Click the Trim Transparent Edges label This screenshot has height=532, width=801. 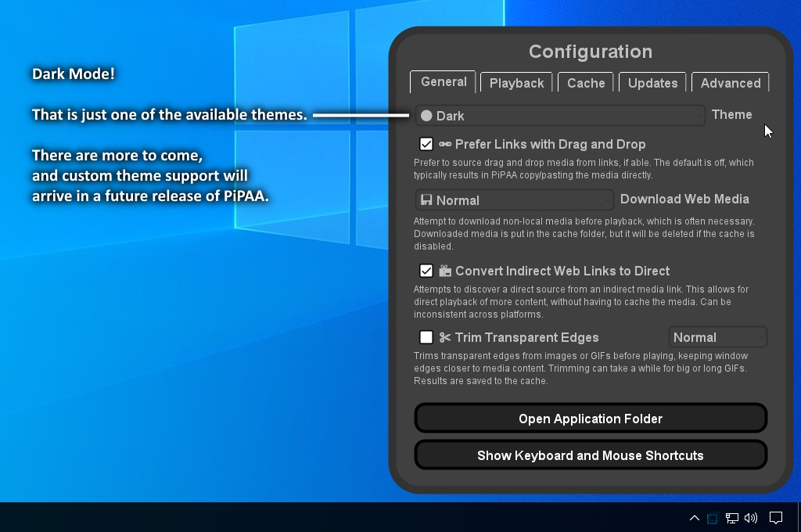pos(526,337)
